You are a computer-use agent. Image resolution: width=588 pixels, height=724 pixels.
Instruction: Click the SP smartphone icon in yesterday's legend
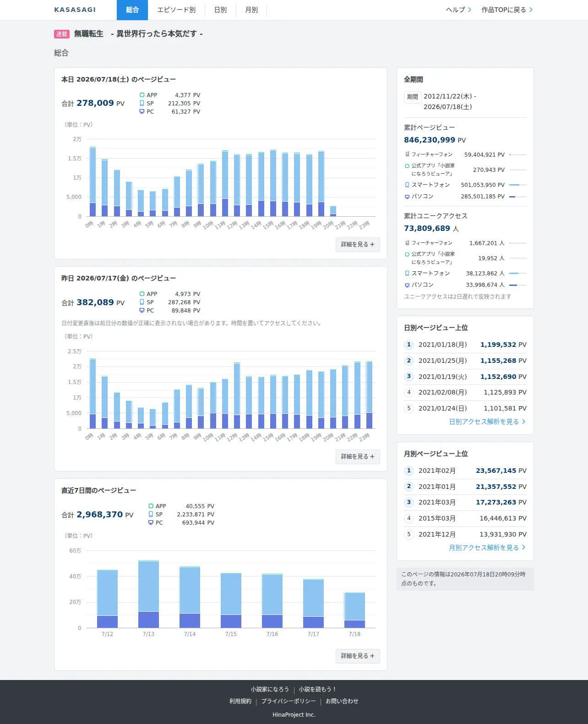[x=142, y=302]
